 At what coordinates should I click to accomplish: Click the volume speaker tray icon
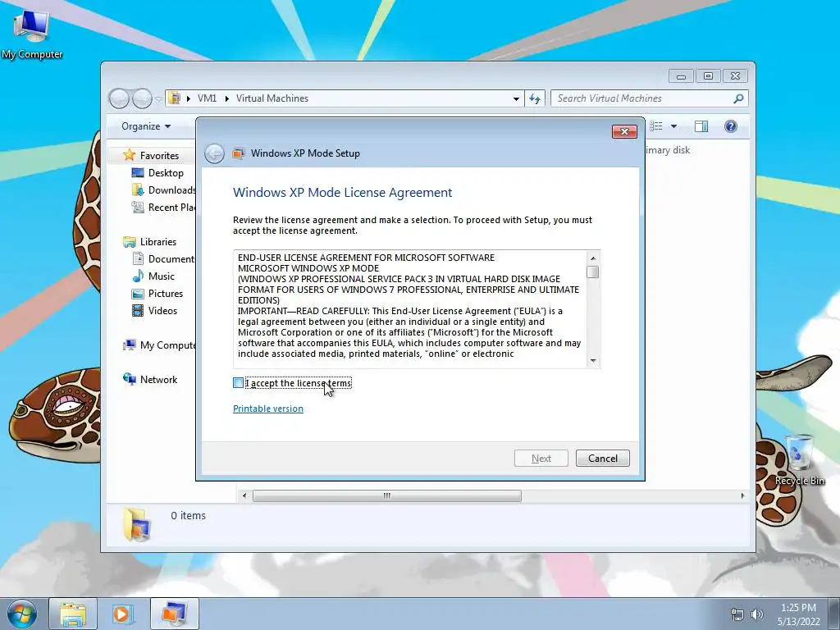[x=757, y=614]
